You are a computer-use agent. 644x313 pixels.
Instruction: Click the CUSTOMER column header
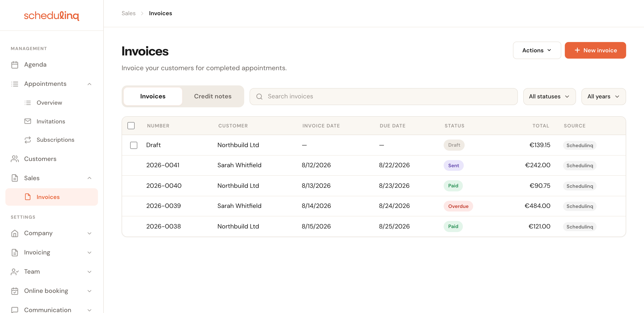(233, 126)
